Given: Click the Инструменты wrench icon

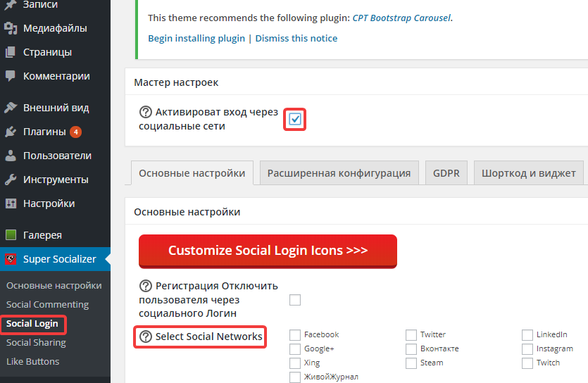Looking at the screenshot, I should point(11,180).
